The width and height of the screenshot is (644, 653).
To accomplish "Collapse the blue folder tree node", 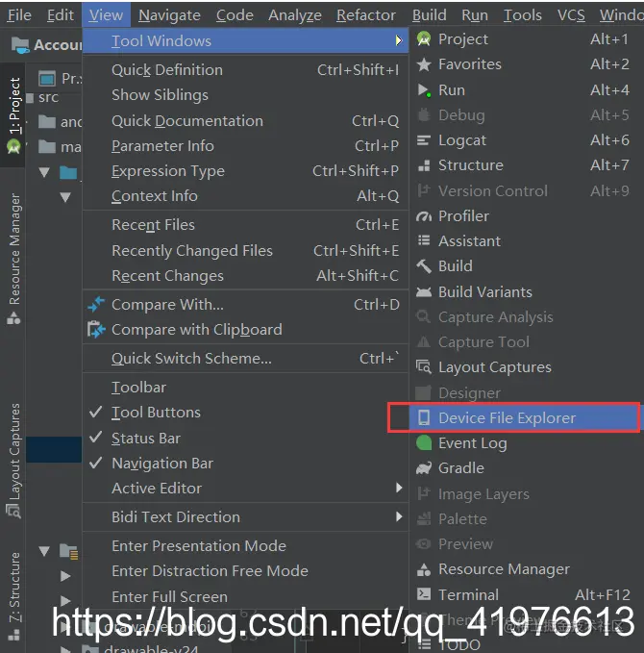I will 44,172.
